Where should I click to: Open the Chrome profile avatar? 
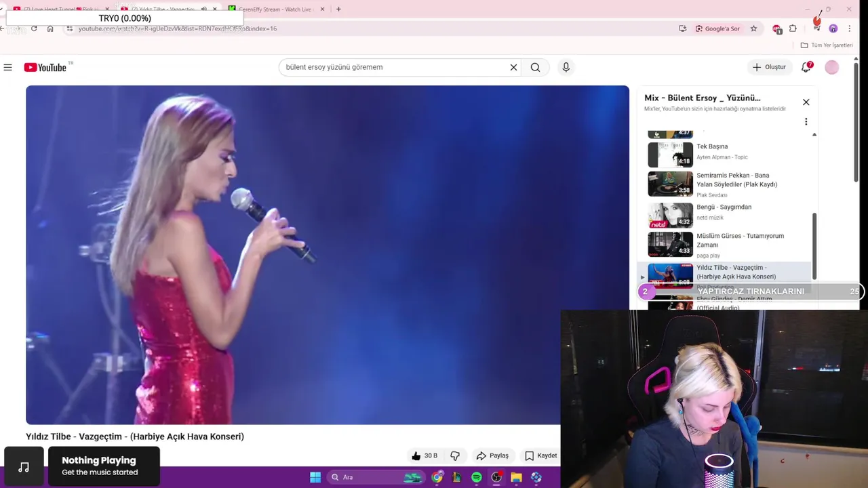pyautogui.click(x=833, y=28)
